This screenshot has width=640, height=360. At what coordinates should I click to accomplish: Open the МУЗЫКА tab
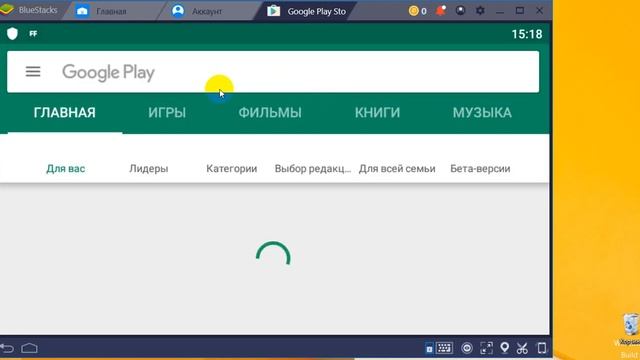[x=482, y=113]
